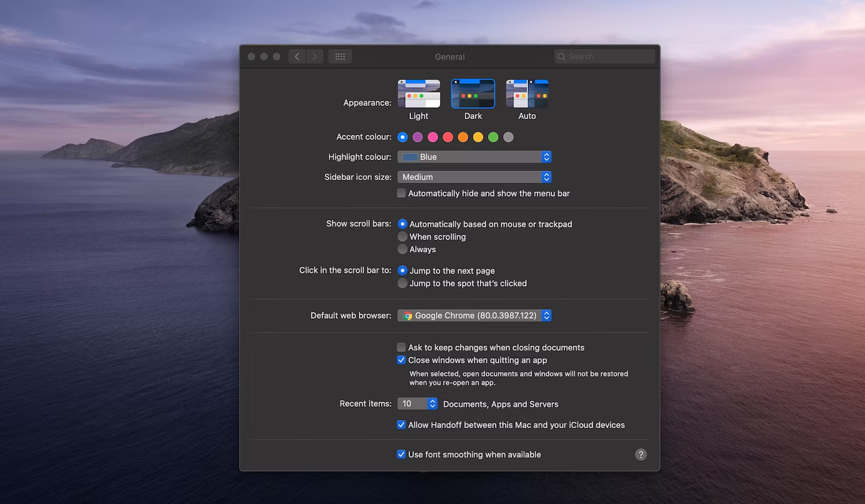Screen dimensions: 865x504
Task: Click the back navigation arrow
Action: [296, 56]
